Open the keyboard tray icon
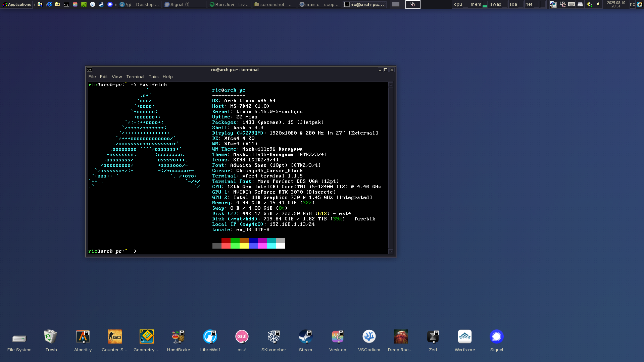644x362 pixels. click(x=572, y=4)
